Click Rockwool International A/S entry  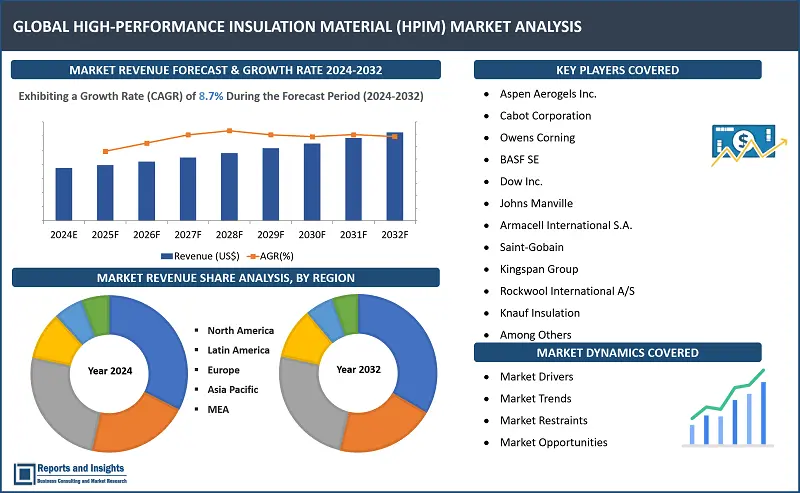click(567, 291)
